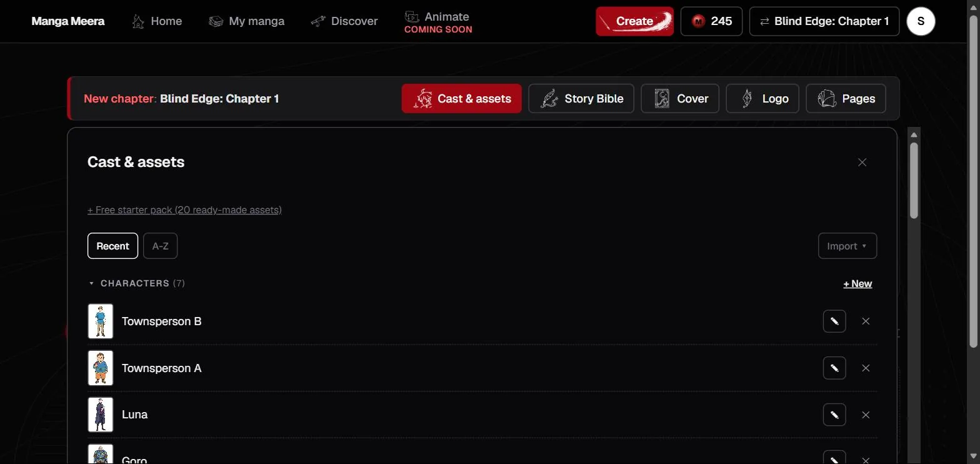The height and width of the screenshot is (464, 980).
Task: Click the Manga Meera logo
Action: (68, 21)
